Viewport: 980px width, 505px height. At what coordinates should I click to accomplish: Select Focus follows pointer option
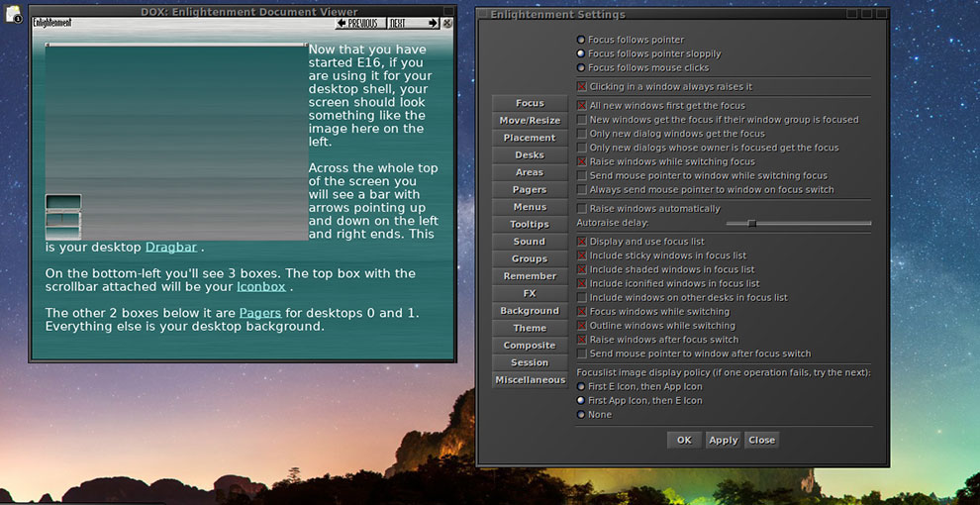tap(631, 40)
